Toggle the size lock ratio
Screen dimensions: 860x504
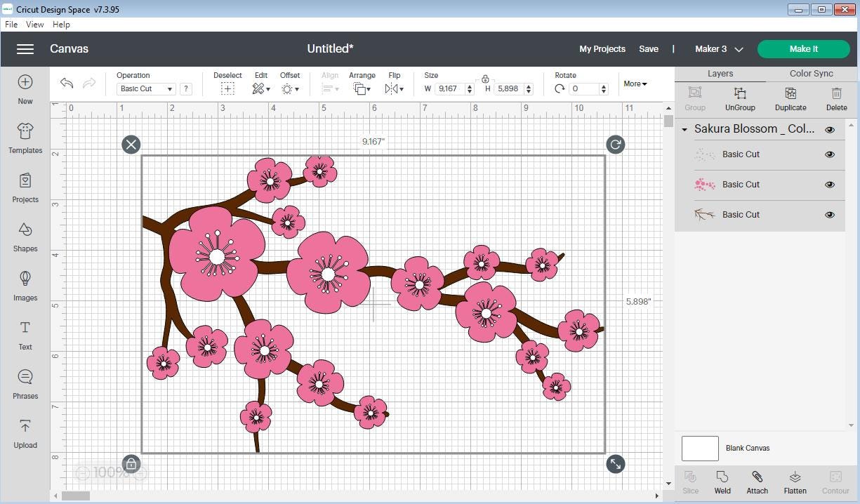pyautogui.click(x=484, y=79)
